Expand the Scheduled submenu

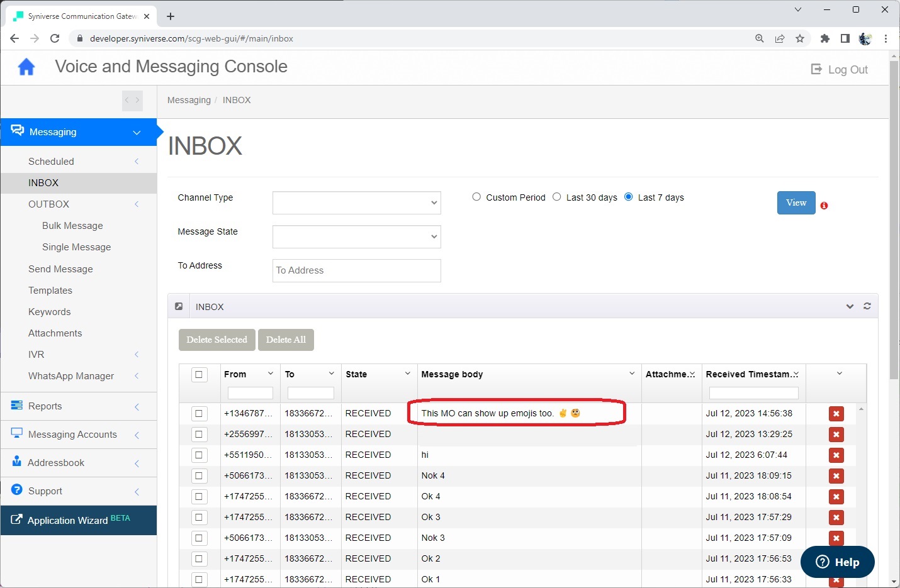(x=79, y=162)
